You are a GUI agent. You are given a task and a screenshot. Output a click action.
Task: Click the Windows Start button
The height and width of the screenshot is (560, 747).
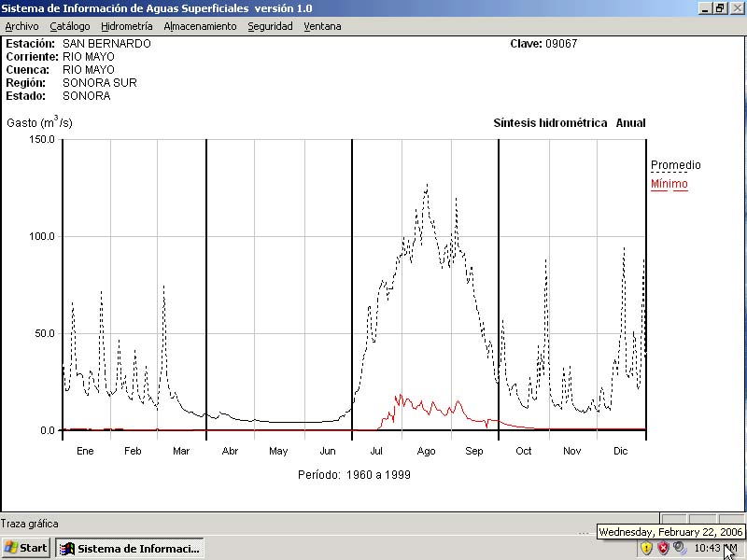pyautogui.click(x=26, y=548)
